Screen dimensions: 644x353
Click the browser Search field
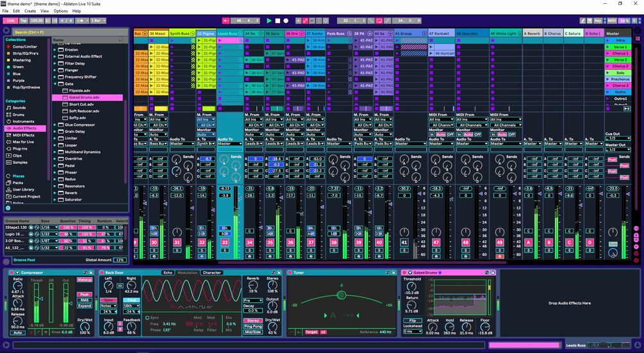pyautogui.click(x=70, y=32)
